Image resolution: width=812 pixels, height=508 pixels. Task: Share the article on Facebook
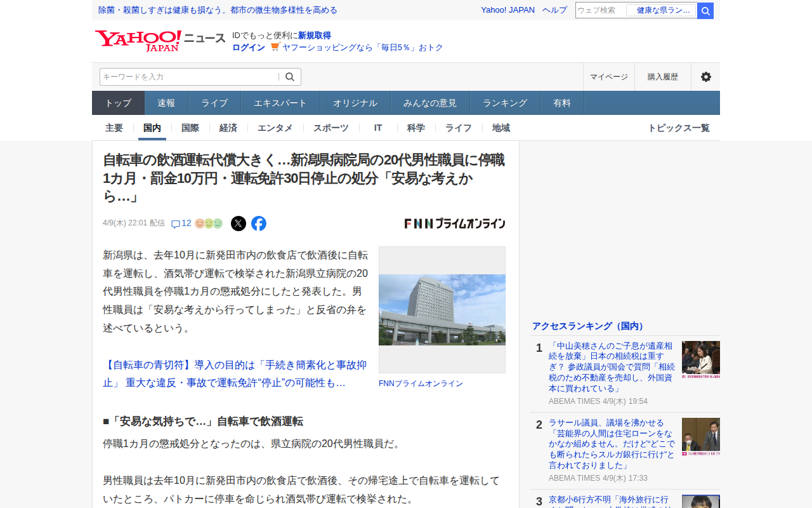click(259, 224)
